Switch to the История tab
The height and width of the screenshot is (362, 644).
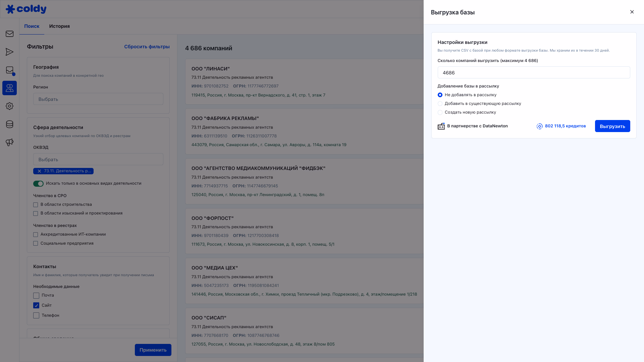tap(59, 26)
